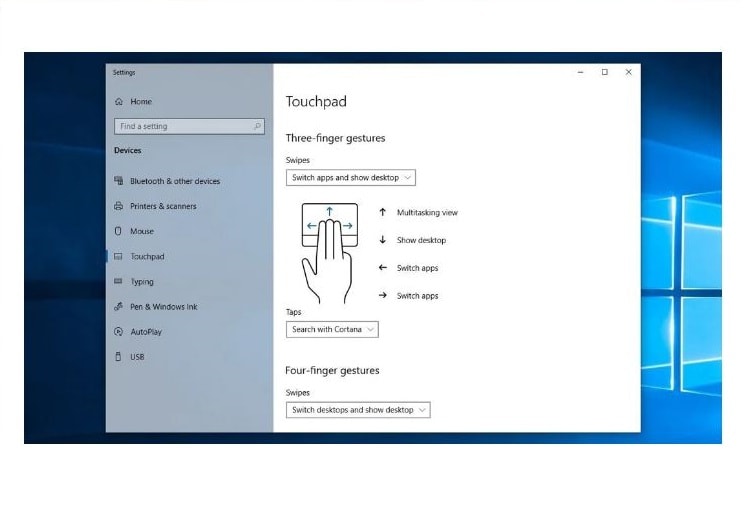Open the three-finger Swipes dropdown
The width and height of the screenshot is (750, 514).
pyautogui.click(x=350, y=178)
